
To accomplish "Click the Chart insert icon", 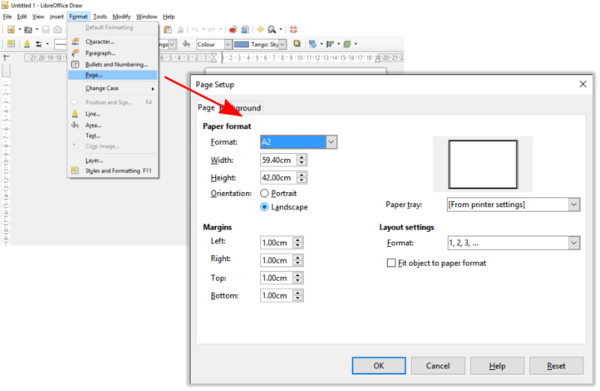I will tap(233, 29).
